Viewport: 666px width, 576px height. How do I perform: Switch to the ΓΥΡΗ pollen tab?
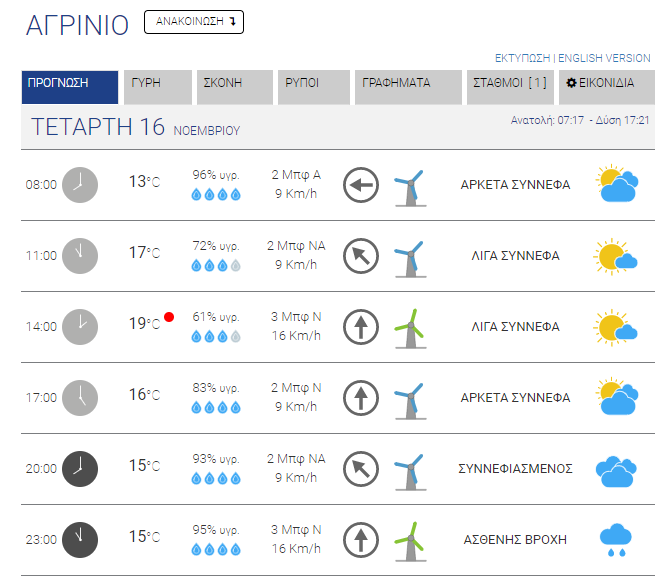click(x=158, y=87)
